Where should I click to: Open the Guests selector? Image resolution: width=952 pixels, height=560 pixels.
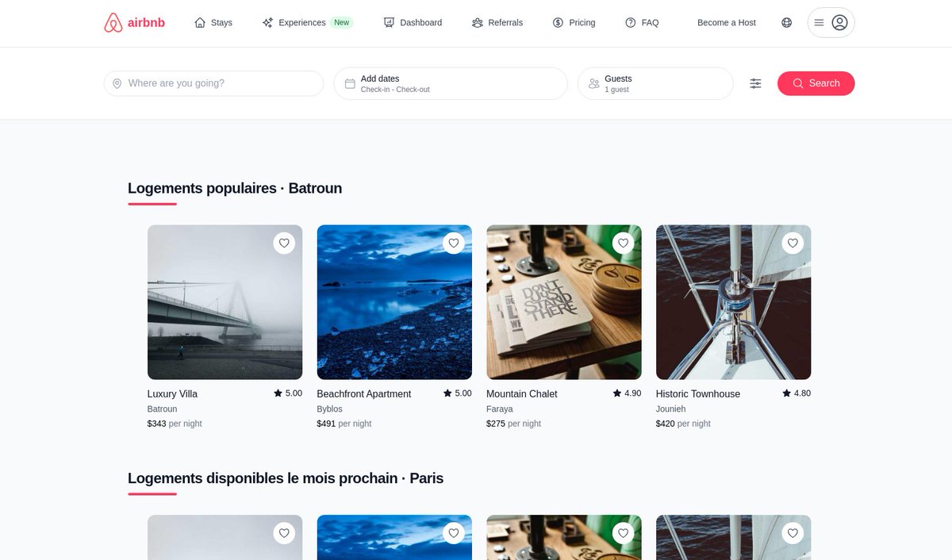coord(655,83)
